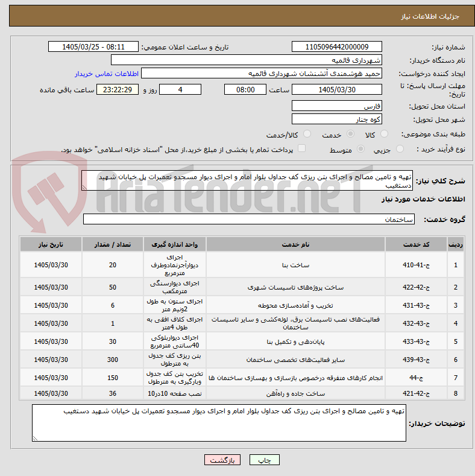475x476 pixels.
Task: Click quantity cell 50
Action: (x=113, y=287)
